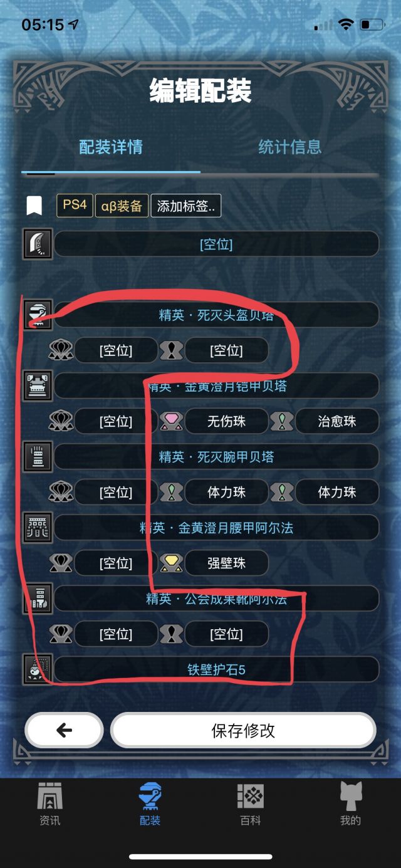Viewport: 401px width, 868px height.
Task: Select the 无伤珠 decoration slot
Action: tap(226, 421)
